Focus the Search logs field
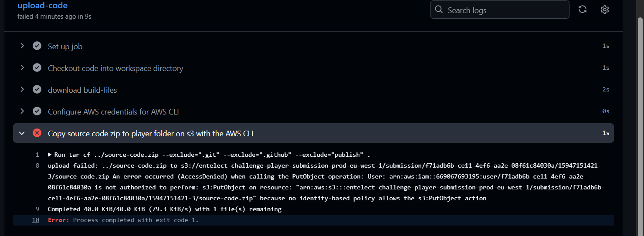This screenshot has width=644, height=236. tap(499, 10)
